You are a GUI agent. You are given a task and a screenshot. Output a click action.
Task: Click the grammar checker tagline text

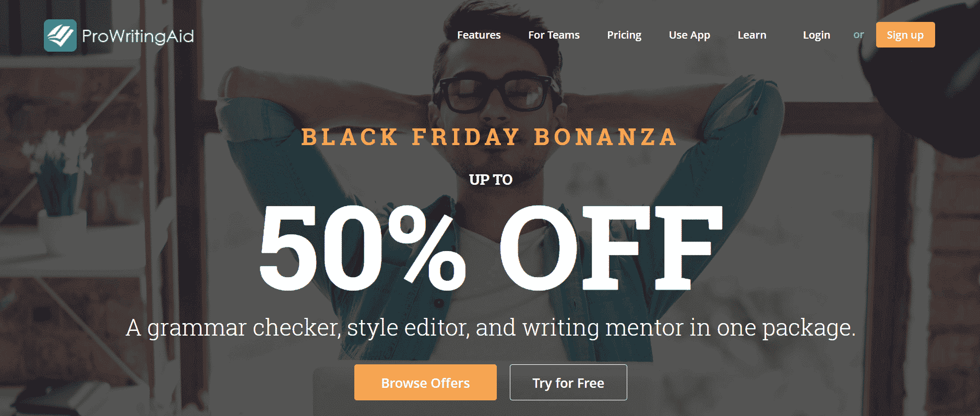pyautogui.click(x=490, y=328)
